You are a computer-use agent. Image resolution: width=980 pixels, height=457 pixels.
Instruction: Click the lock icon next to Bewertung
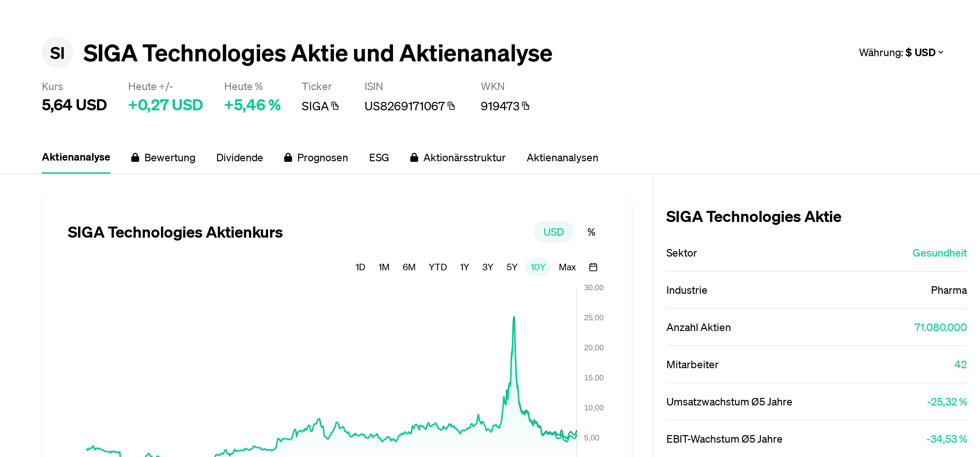tap(135, 157)
